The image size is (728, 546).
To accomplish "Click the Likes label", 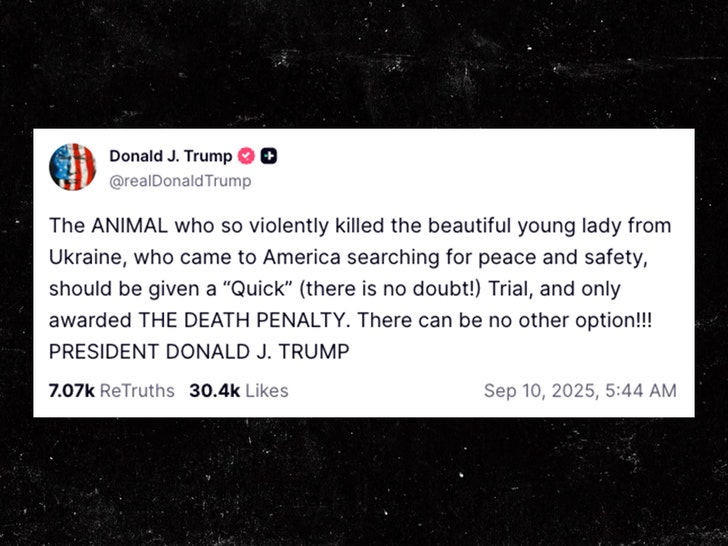I will [x=267, y=390].
